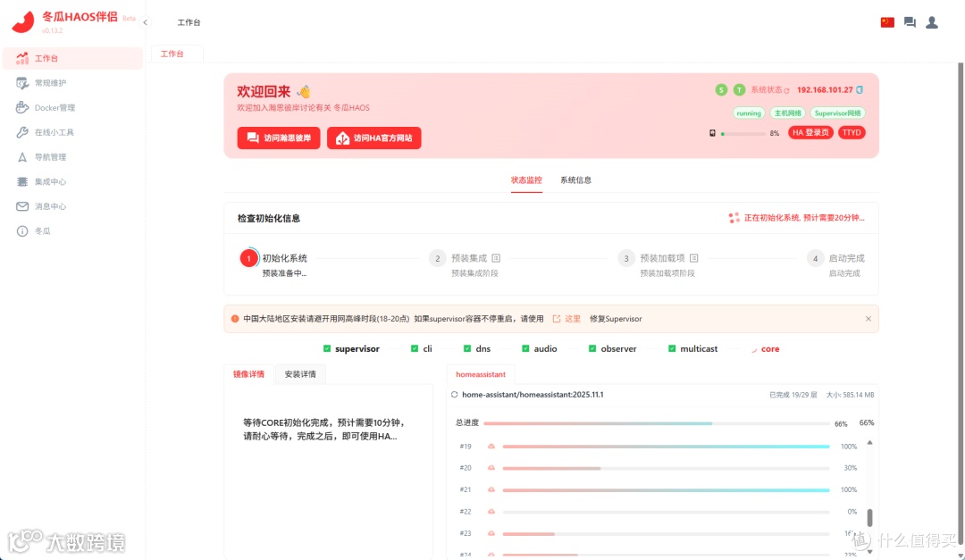Open the Docker管理 sidebar icon

pos(22,107)
